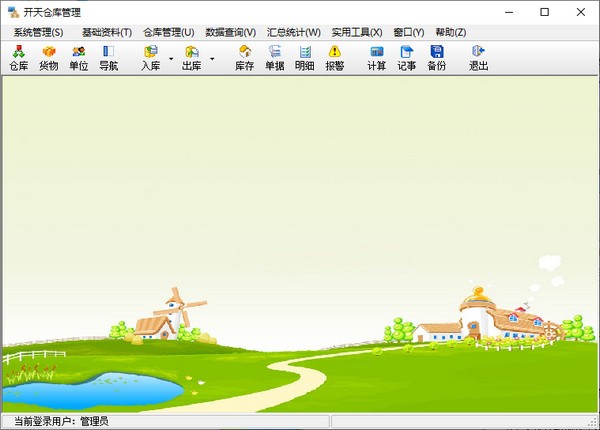600x430 pixels.
Task: Open the 单位 (units) toolbar icon
Action: (x=78, y=58)
